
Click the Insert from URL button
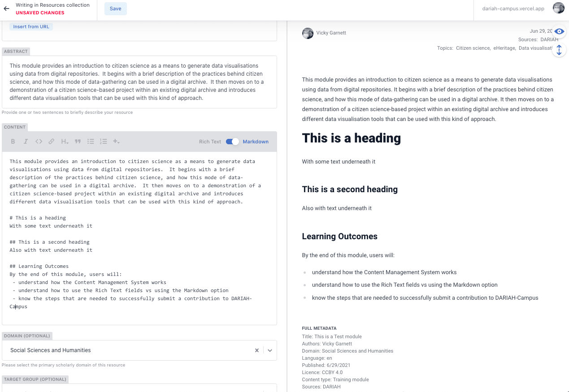(31, 27)
